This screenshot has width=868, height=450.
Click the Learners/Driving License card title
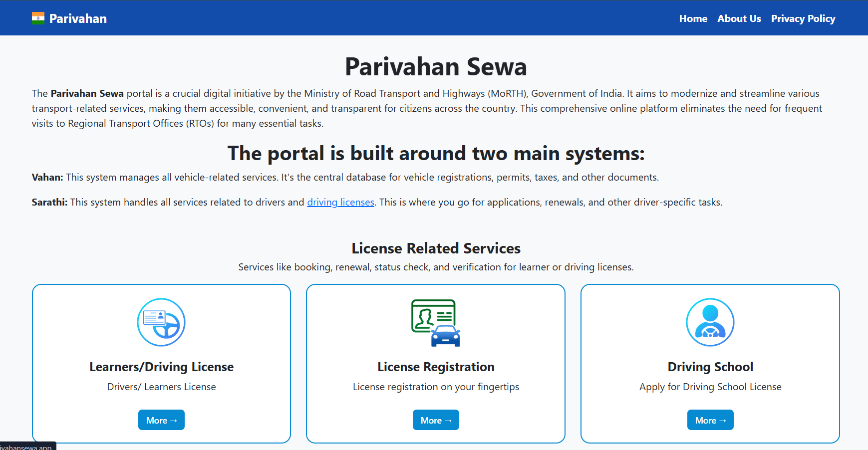[x=161, y=367]
